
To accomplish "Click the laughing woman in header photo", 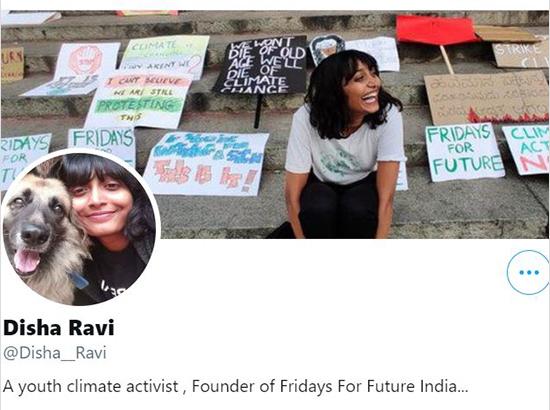I will [346, 146].
